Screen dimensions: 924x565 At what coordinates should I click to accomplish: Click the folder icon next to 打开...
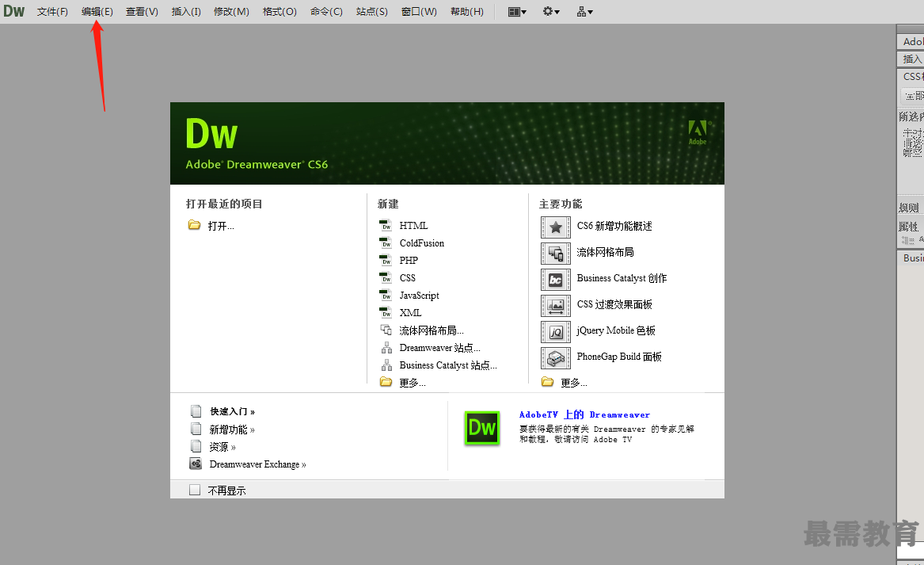tap(195, 225)
